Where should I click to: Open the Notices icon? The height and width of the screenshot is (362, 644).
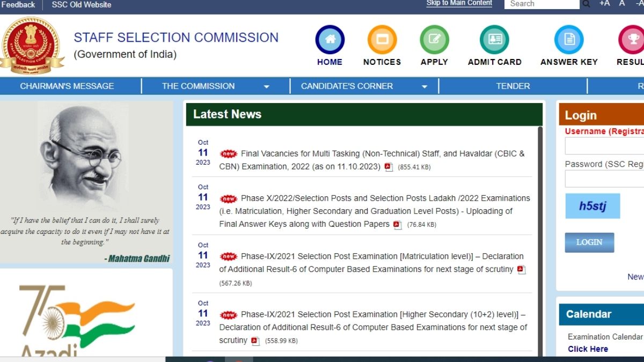coord(382,40)
